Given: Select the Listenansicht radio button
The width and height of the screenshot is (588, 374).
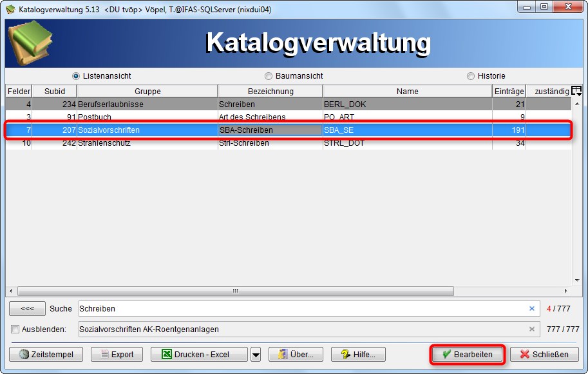Looking at the screenshot, I should click(76, 76).
